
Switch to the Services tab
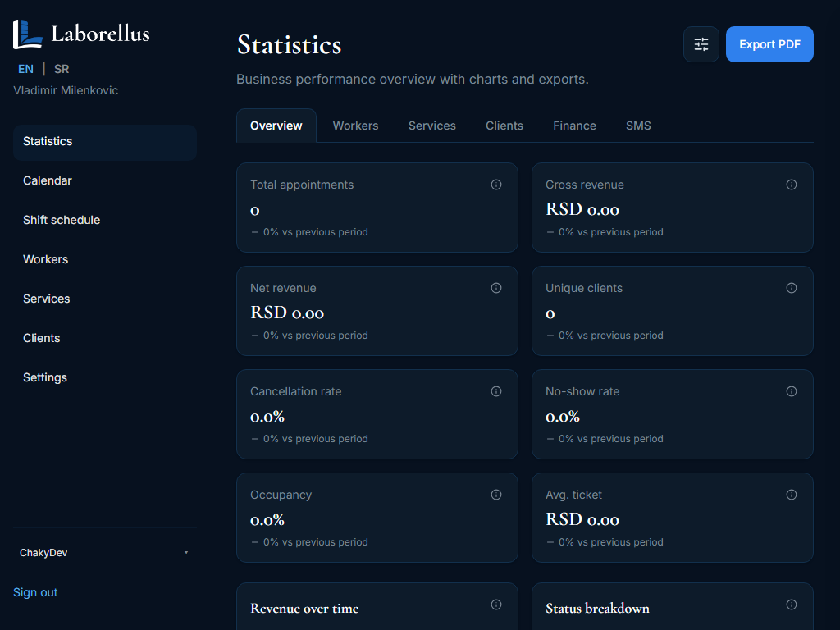point(431,126)
